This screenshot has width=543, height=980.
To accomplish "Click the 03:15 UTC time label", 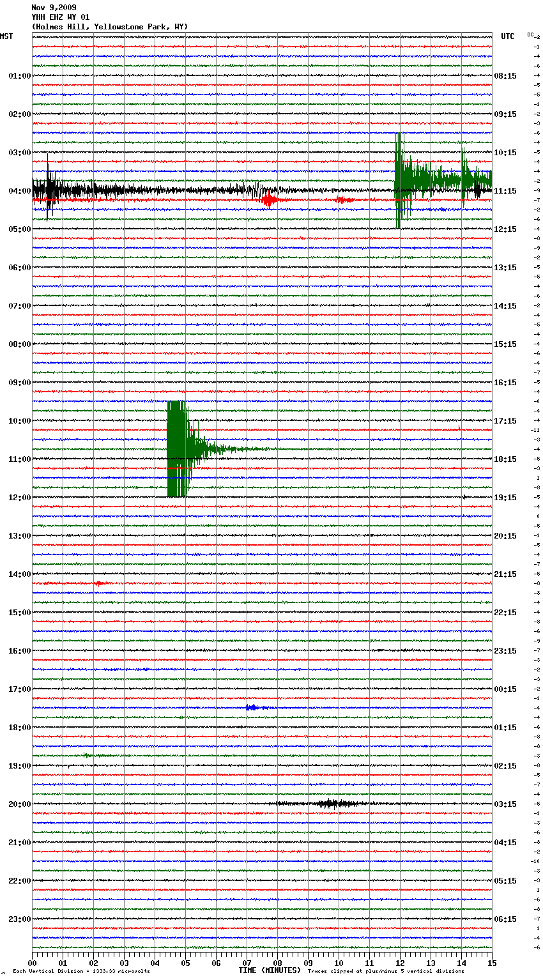I will [x=505, y=804].
